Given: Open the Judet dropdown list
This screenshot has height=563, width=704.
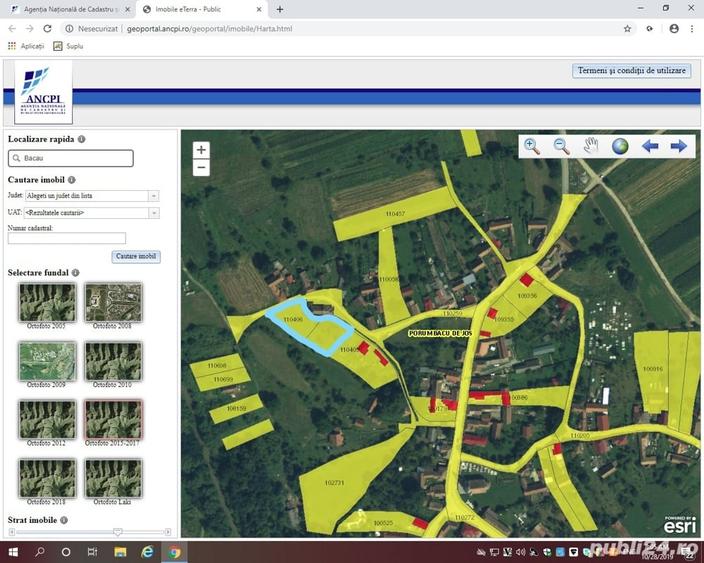Looking at the screenshot, I should pyautogui.click(x=154, y=196).
